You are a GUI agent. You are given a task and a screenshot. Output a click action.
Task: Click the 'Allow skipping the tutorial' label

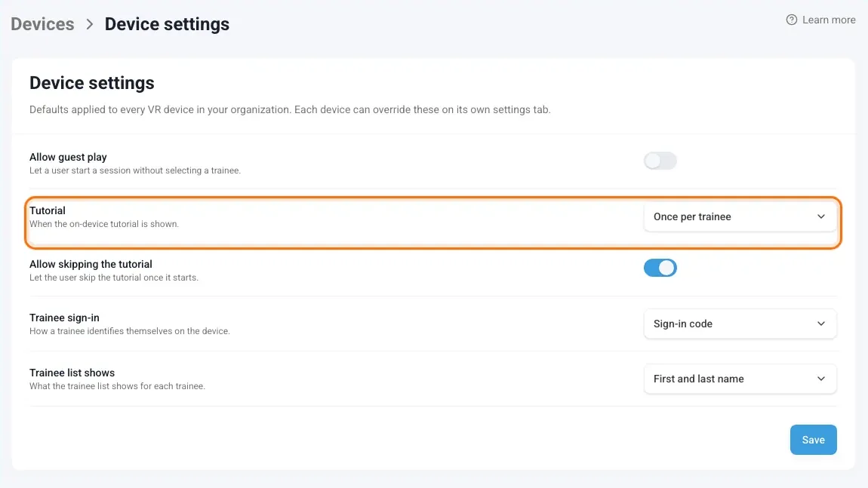click(x=91, y=265)
